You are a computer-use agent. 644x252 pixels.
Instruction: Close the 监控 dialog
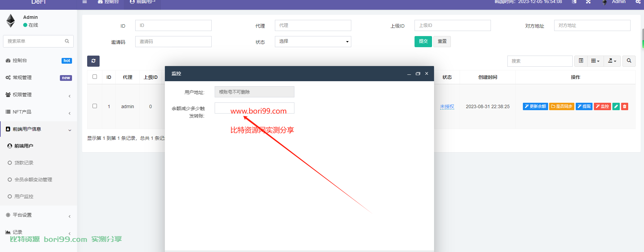(x=427, y=73)
